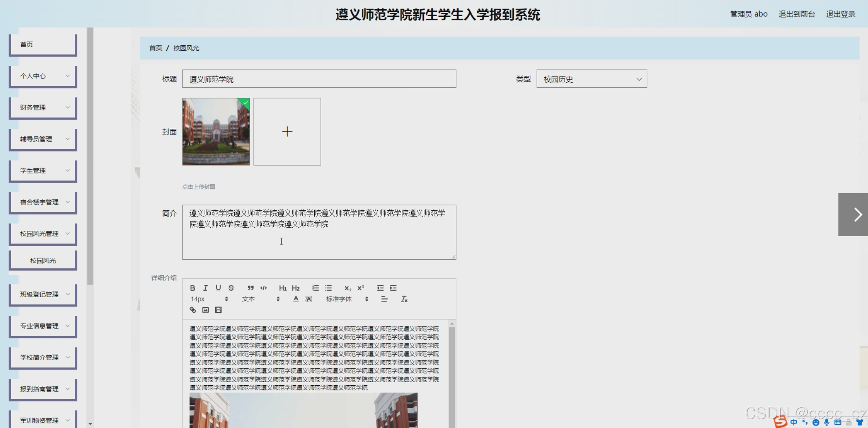Click 退出登录 in the header
868x428 pixels.
[x=840, y=14]
